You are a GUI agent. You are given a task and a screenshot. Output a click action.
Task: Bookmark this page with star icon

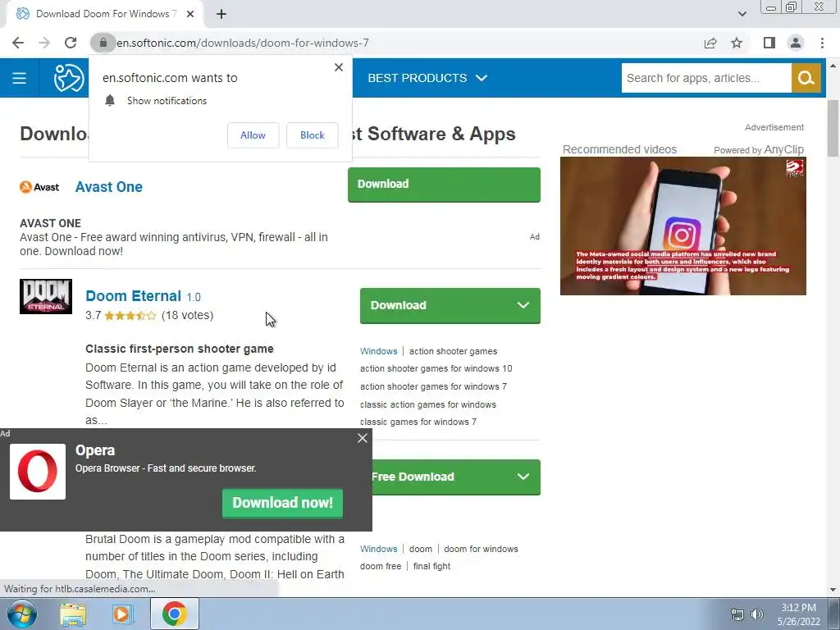pyautogui.click(x=737, y=43)
